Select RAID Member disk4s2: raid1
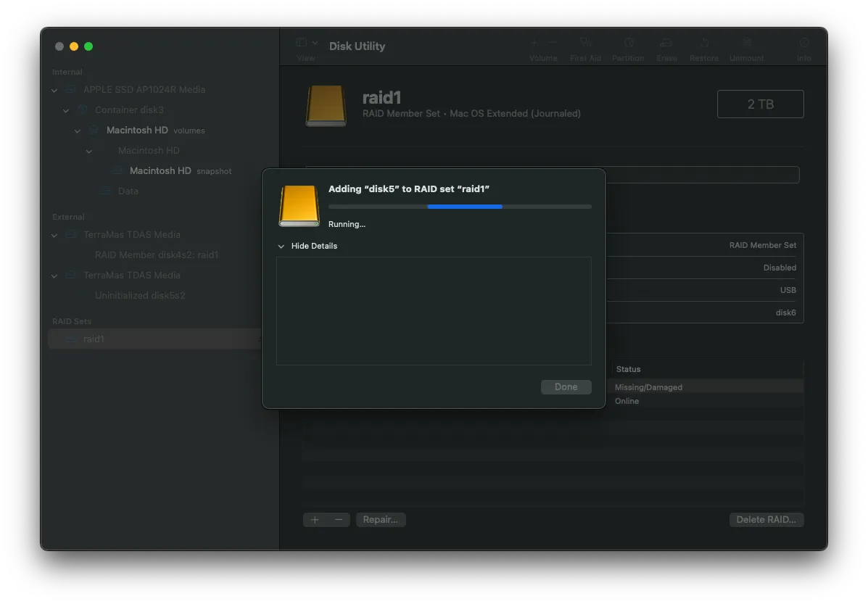The width and height of the screenshot is (868, 604). [156, 255]
